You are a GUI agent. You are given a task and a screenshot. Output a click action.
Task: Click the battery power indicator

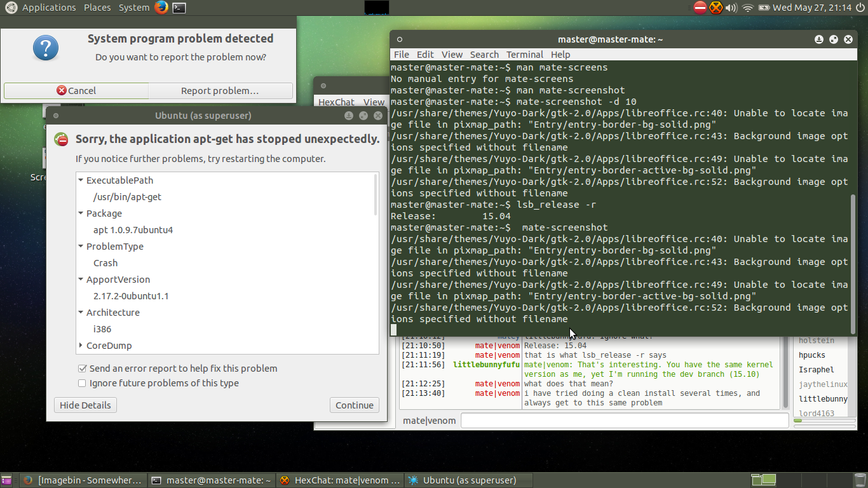point(764,8)
